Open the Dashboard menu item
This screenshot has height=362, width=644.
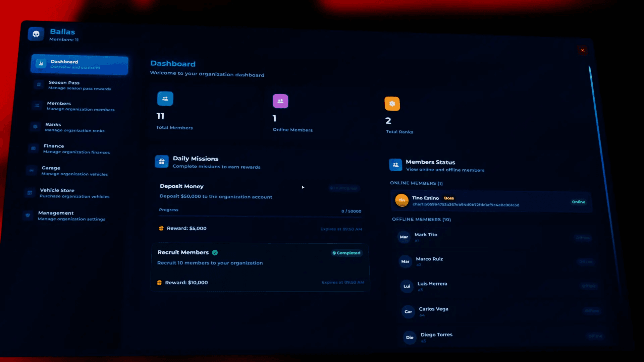tap(79, 64)
